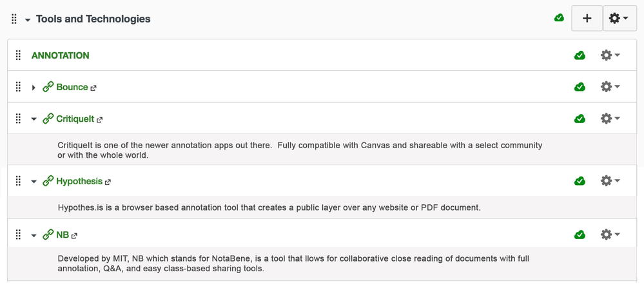644x288 pixels.
Task: Open the ANNOTATION gear settings menu
Action: point(610,55)
